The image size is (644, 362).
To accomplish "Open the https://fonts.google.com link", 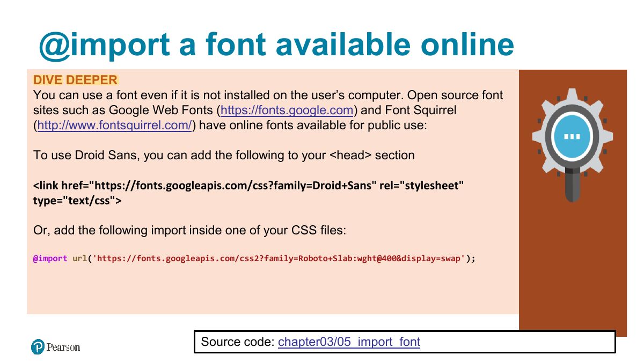I will [287, 111].
